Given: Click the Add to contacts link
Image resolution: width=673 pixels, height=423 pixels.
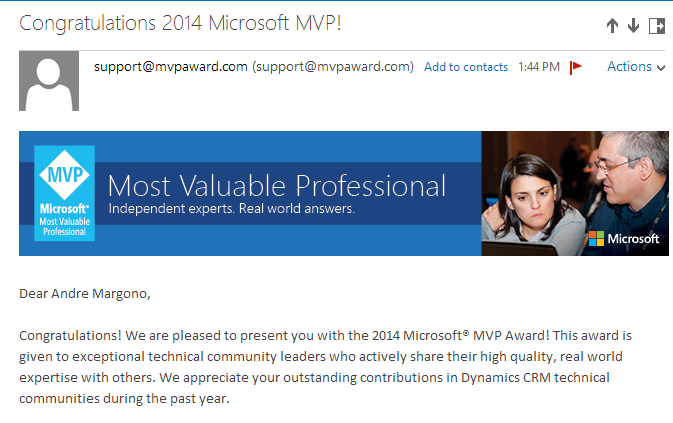Looking at the screenshot, I should (x=466, y=67).
